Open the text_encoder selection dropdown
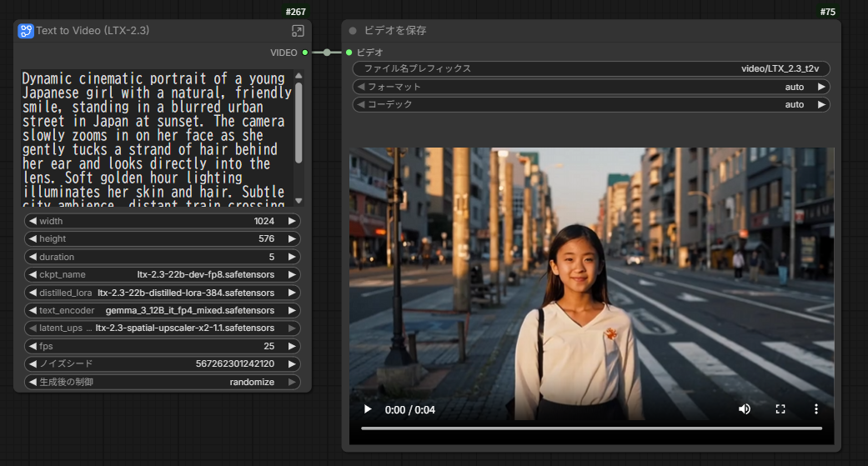This screenshot has height=466, width=868. (x=163, y=310)
